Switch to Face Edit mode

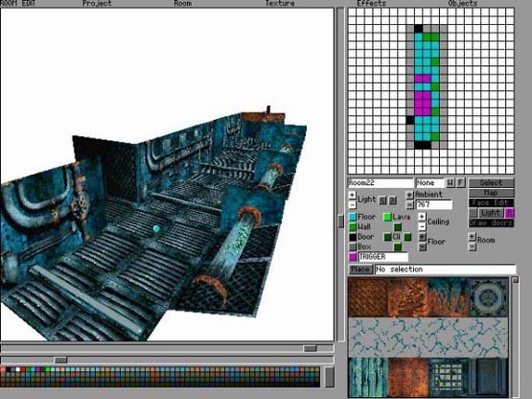(x=491, y=202)
